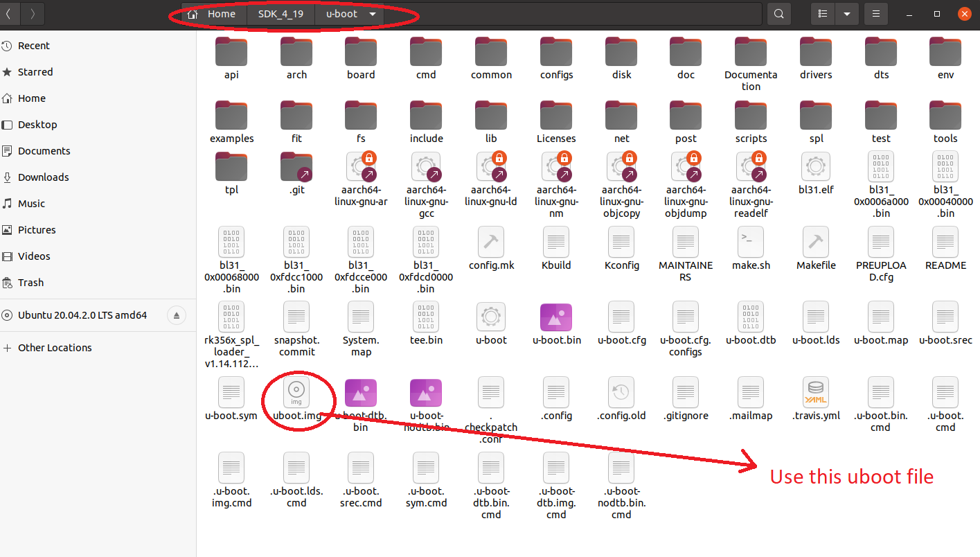
Task: Open the drivers folder
Action: (816, 53)
